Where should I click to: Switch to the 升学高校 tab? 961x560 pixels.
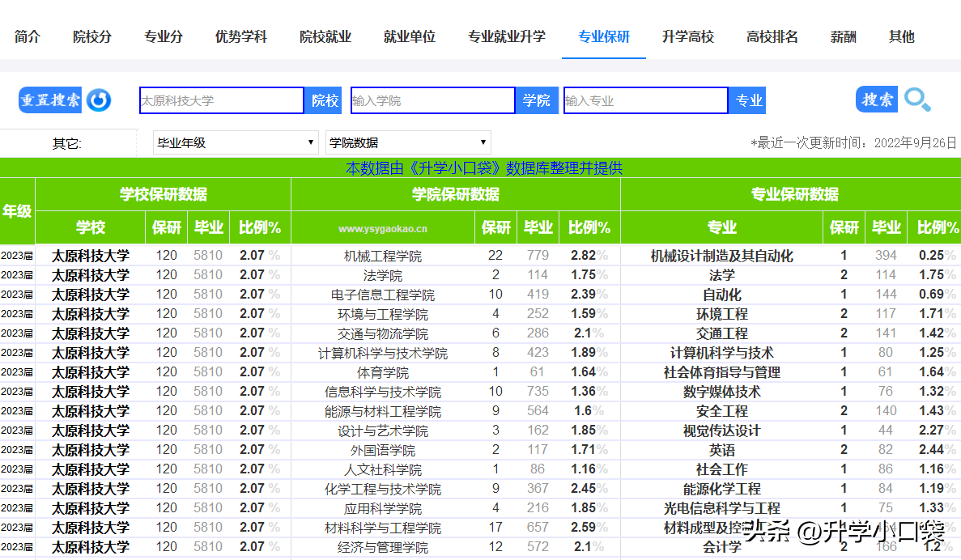[x=687, y=36]
